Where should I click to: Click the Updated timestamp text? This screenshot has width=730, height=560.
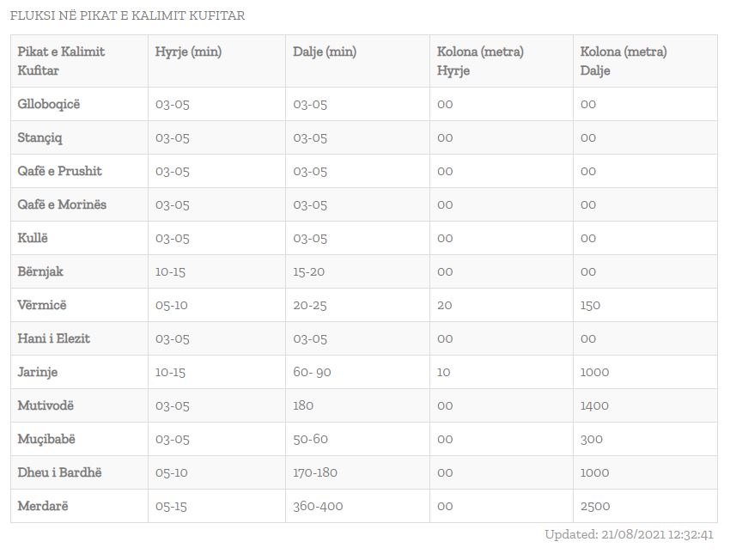coord(630,534)
